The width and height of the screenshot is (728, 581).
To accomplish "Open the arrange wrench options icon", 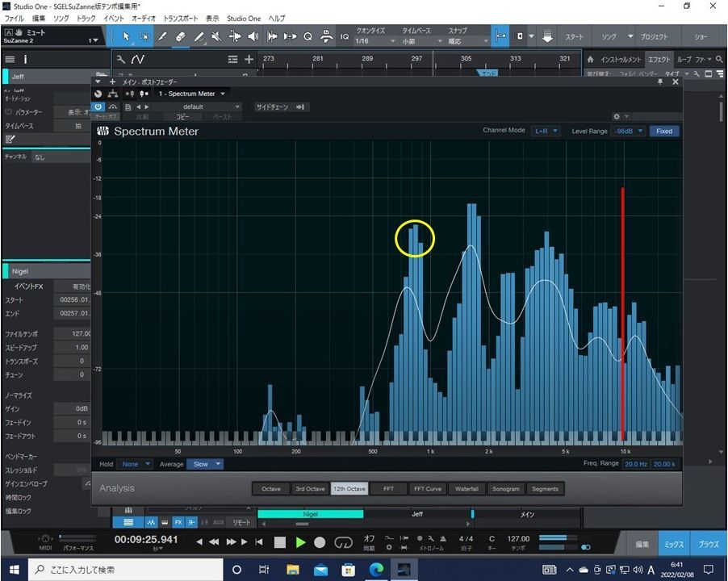I will coord(121,60).
